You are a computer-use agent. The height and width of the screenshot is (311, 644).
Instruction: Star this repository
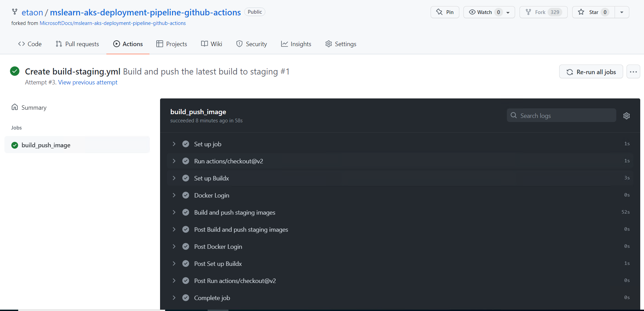click(593, 12)
